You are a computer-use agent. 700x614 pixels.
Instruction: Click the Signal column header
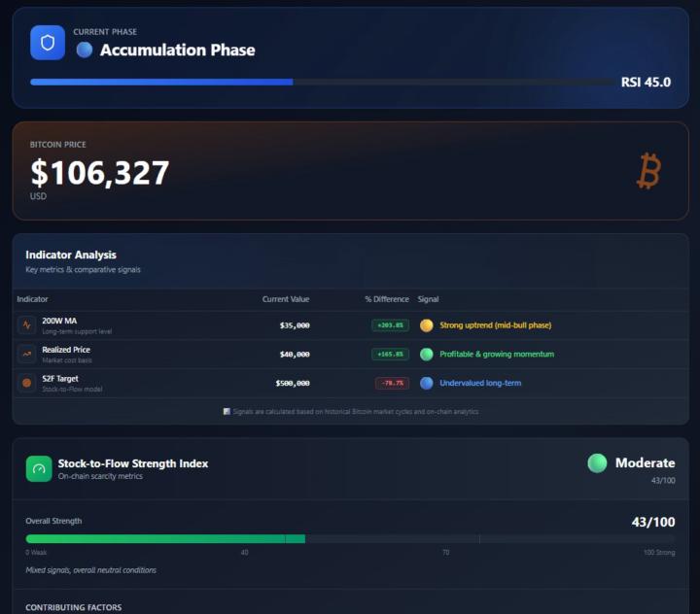pos(428,299)
